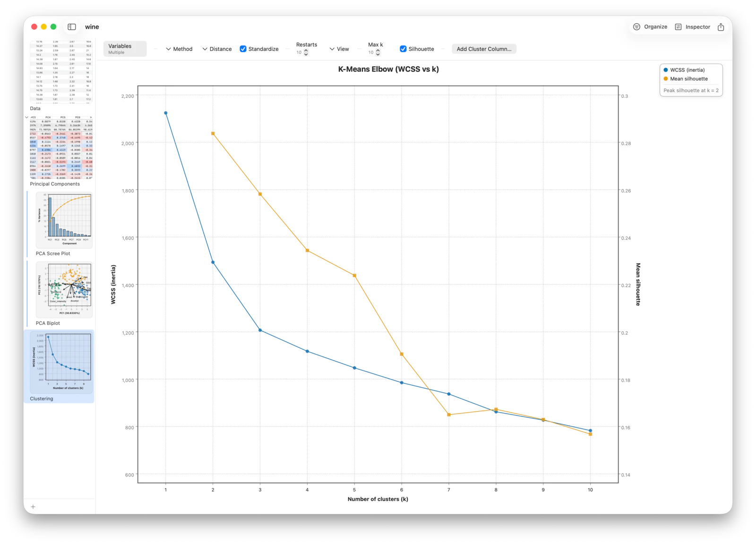
Task: Click the 'WCSS (inertia)' left axis label
Action: click(113, 285)
